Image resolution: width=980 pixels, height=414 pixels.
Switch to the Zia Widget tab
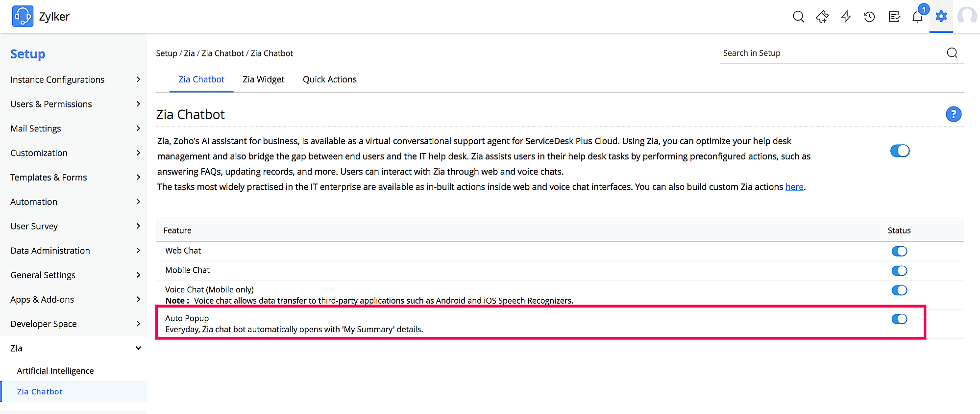coord(263,79)
